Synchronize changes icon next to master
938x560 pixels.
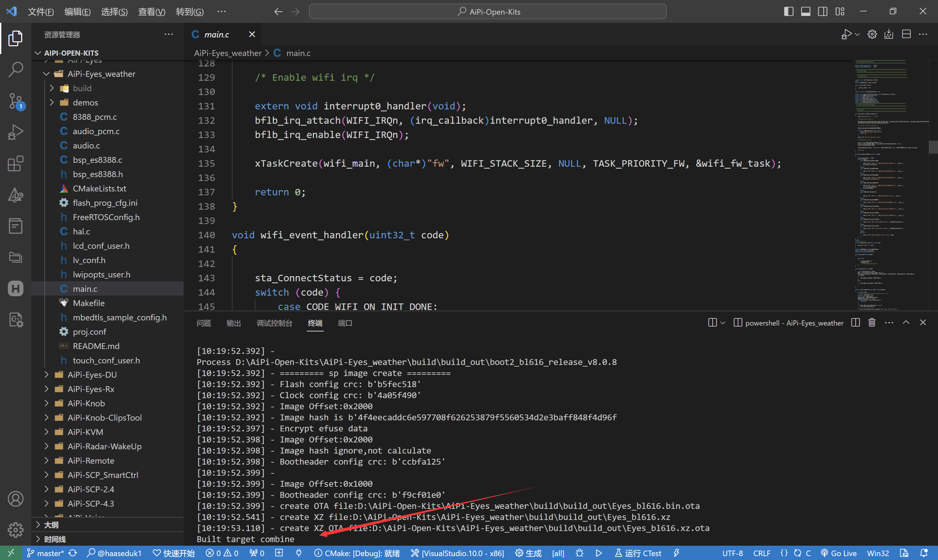(x=73, y=553)
